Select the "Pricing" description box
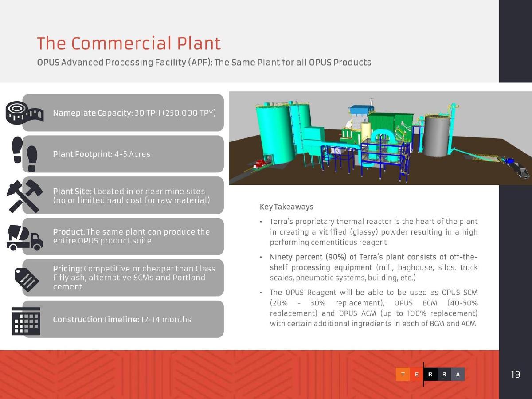532x399 pixels. tap(123, 278)
